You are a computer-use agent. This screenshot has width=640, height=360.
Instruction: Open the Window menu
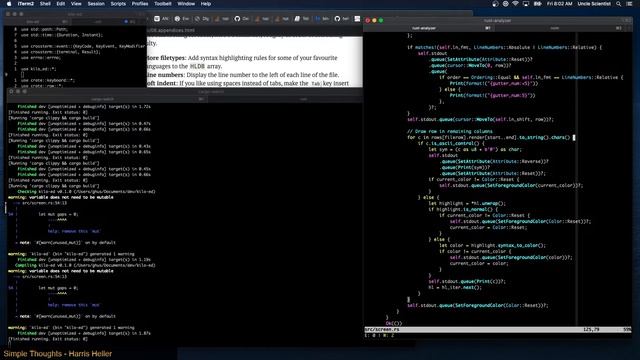186,4
